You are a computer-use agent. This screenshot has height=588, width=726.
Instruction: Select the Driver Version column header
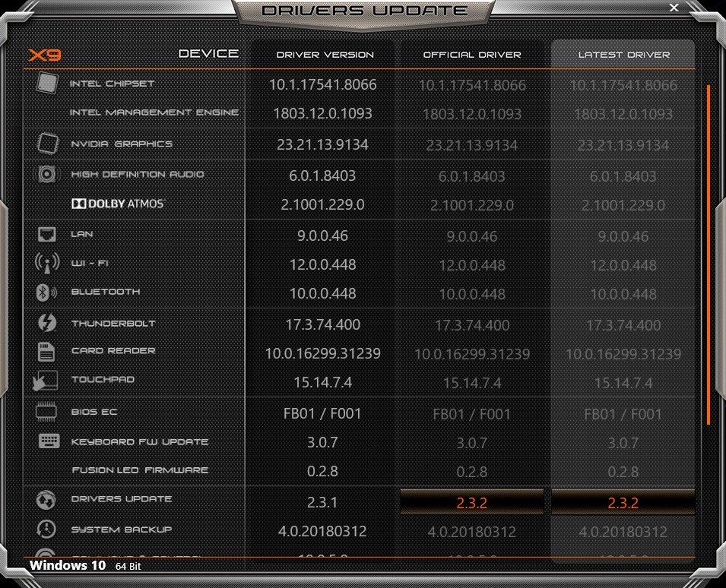[325, 55]
